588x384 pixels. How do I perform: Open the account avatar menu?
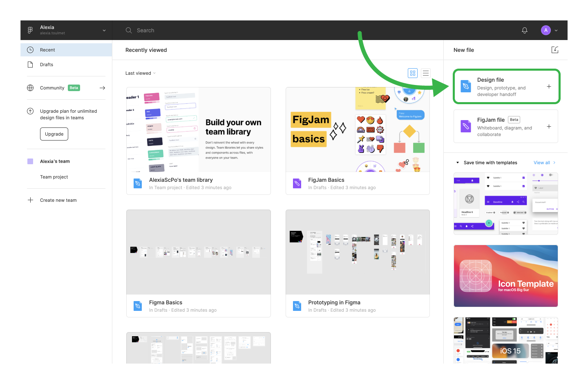546,30
